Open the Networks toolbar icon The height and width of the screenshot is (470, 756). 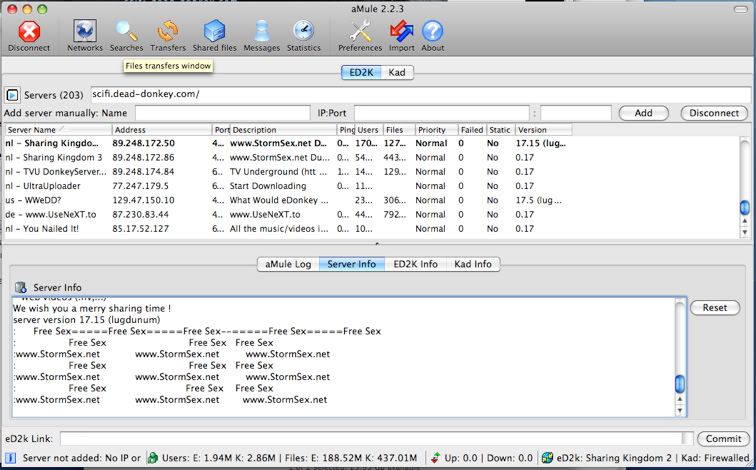(x=84, y=31)
